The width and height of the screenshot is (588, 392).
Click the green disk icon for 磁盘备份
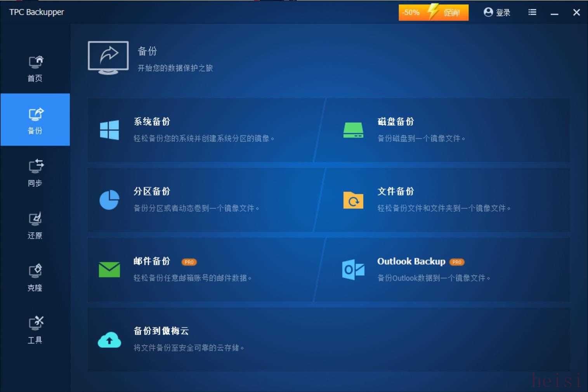[x=353, y=130]
